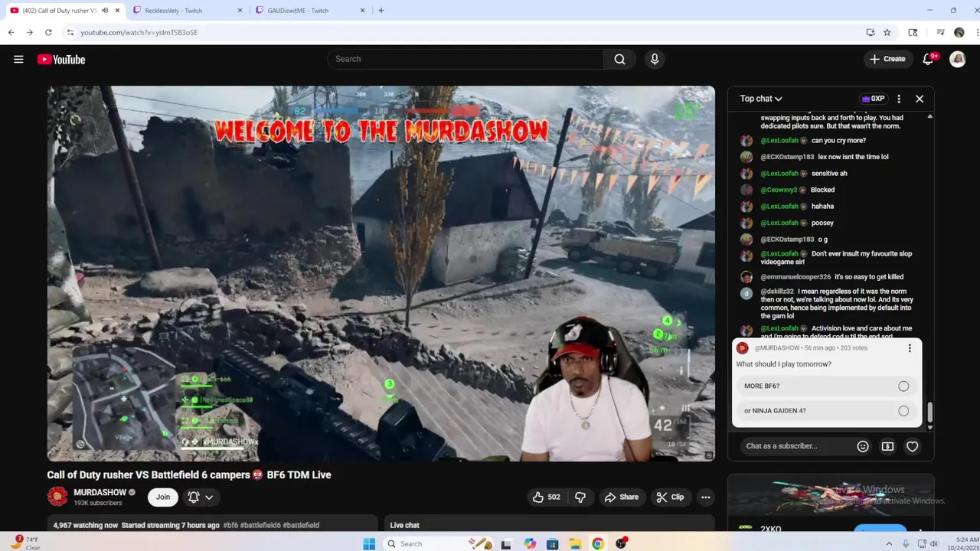
Task: Open the YouTube hamburger guide menu
Action: pos(18,59)
